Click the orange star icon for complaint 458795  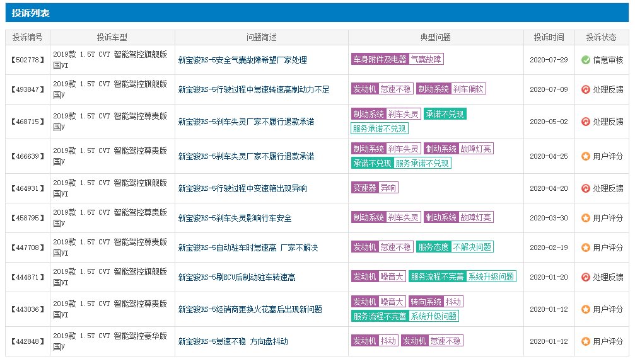tap(585, 218)
